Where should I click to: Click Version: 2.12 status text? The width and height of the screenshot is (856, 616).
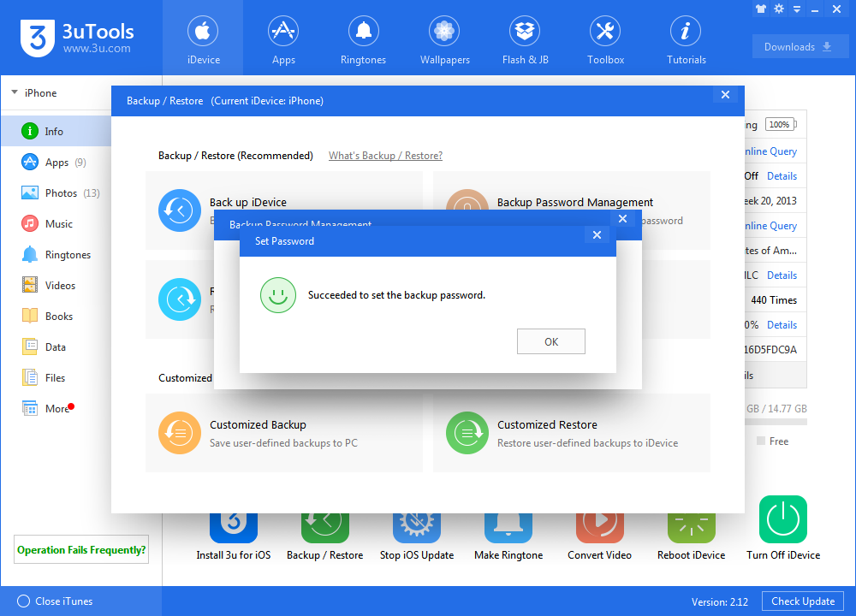coord(720,601)
